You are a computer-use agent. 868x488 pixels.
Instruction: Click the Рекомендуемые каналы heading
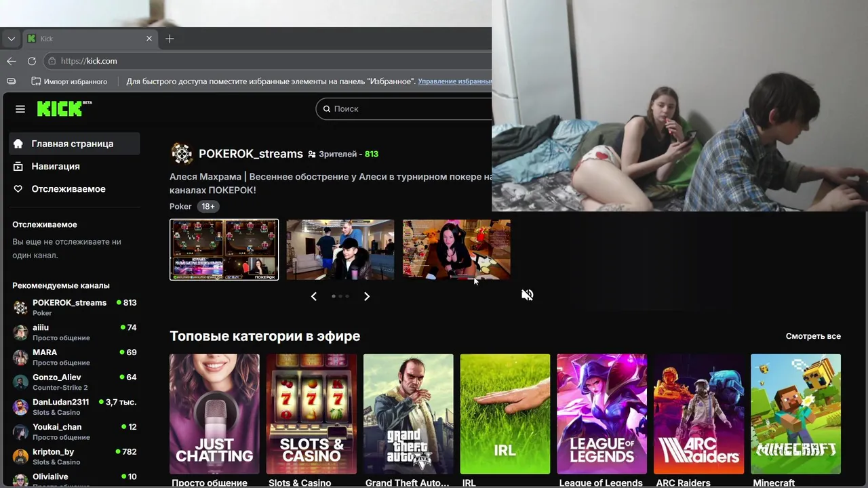61,285
